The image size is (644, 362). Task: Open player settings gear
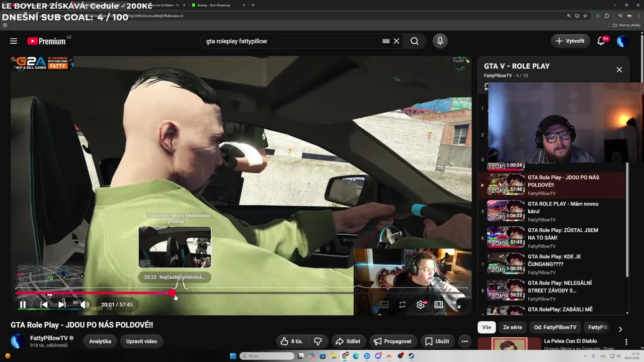pyautogui.click(x=421, y=305)
